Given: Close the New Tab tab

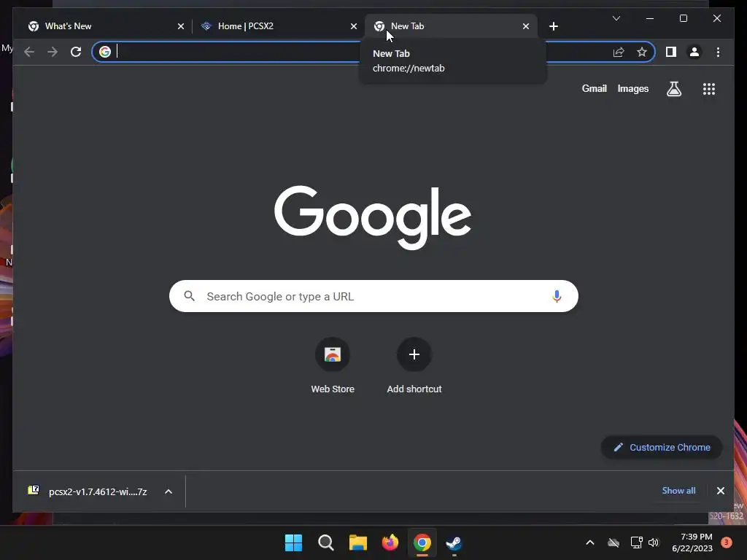Looking at the screenshot, I should pos(525,26).
